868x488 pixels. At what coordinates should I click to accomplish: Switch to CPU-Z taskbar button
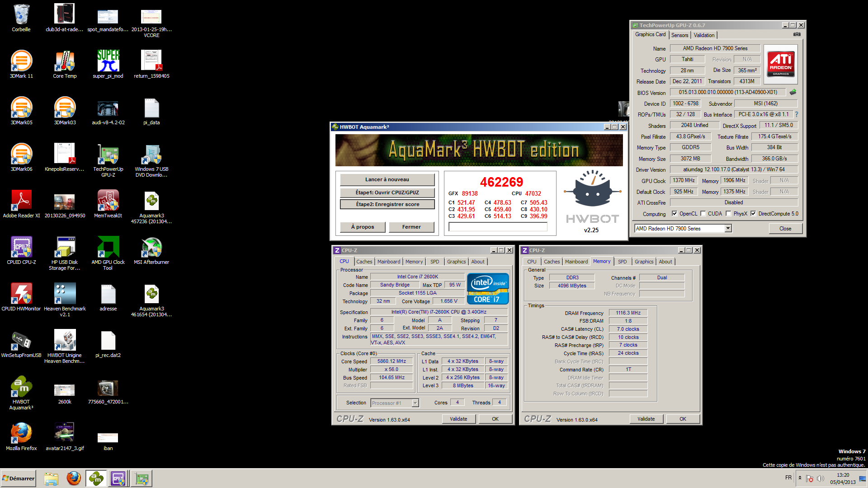coord(118,479)
